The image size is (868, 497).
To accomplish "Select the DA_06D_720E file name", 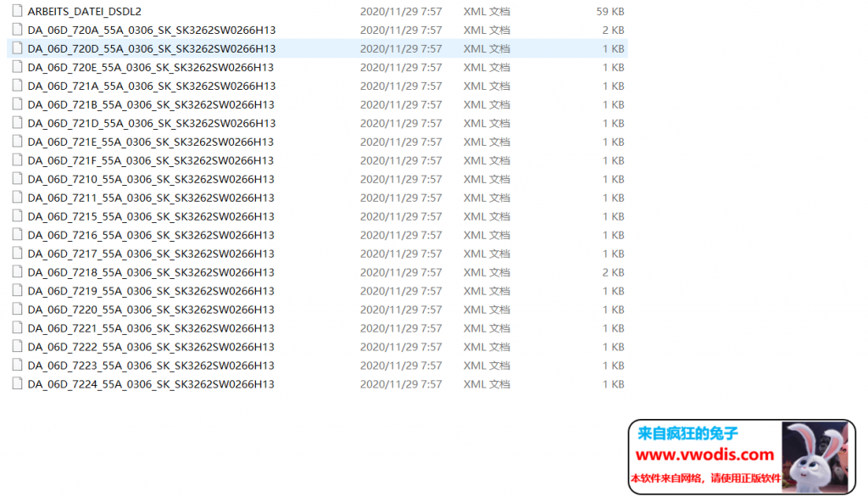I will (151, 68).
